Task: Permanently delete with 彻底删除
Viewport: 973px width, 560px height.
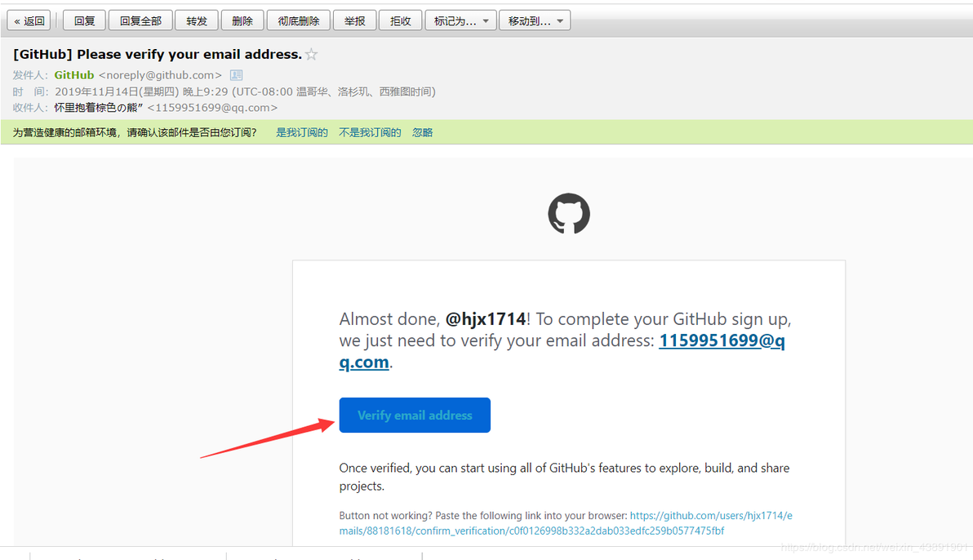Action: [299, 20]
